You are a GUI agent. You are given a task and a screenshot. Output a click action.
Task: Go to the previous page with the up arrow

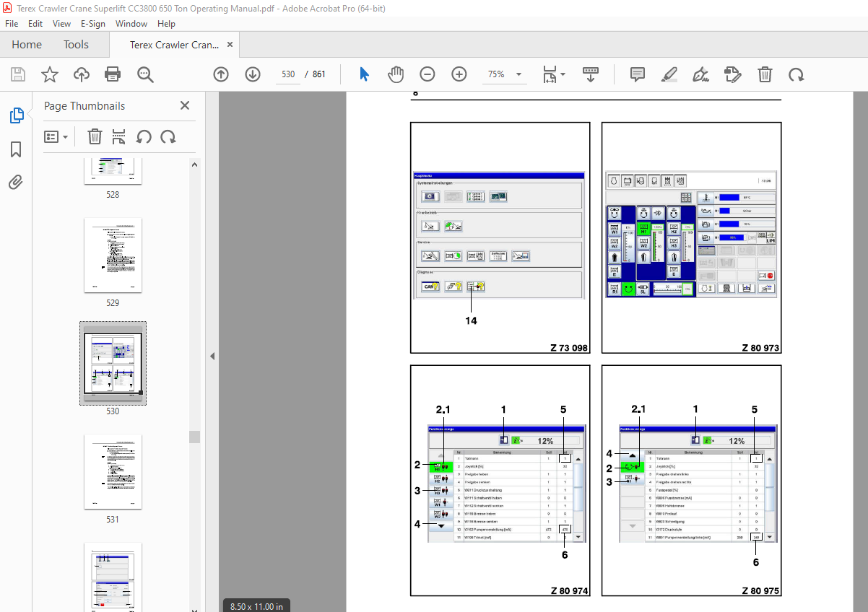221,74
